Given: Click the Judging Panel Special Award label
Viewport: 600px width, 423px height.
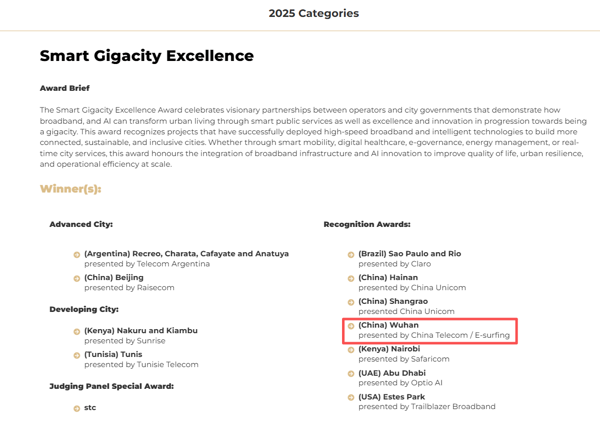Looking at the screenshot, I should click(111, 385).
